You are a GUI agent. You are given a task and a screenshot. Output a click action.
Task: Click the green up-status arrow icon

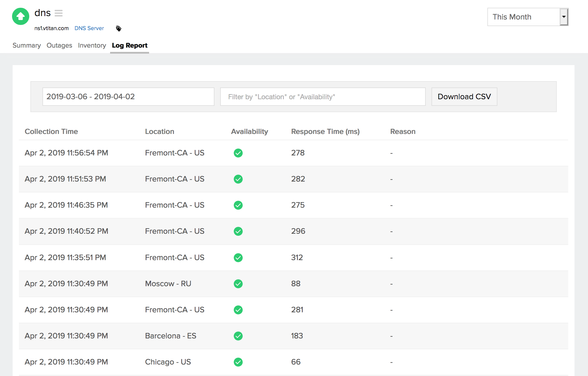tap(20, 17)
